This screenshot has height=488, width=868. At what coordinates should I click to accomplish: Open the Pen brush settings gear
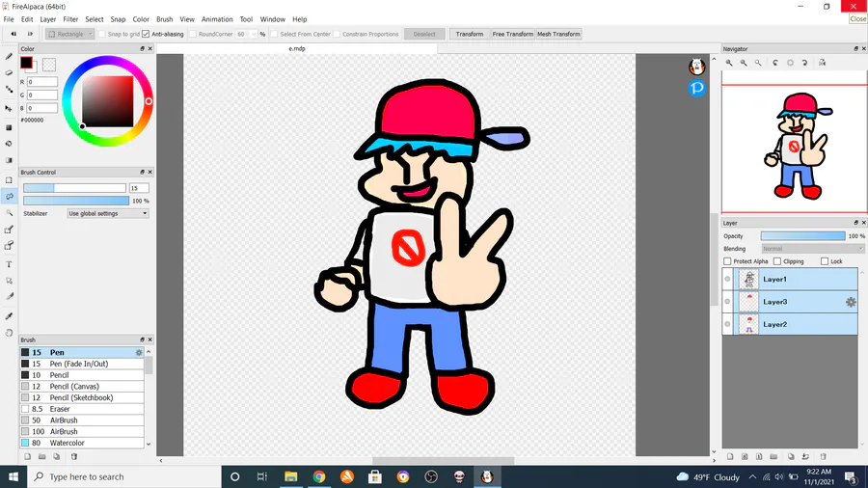139,353
